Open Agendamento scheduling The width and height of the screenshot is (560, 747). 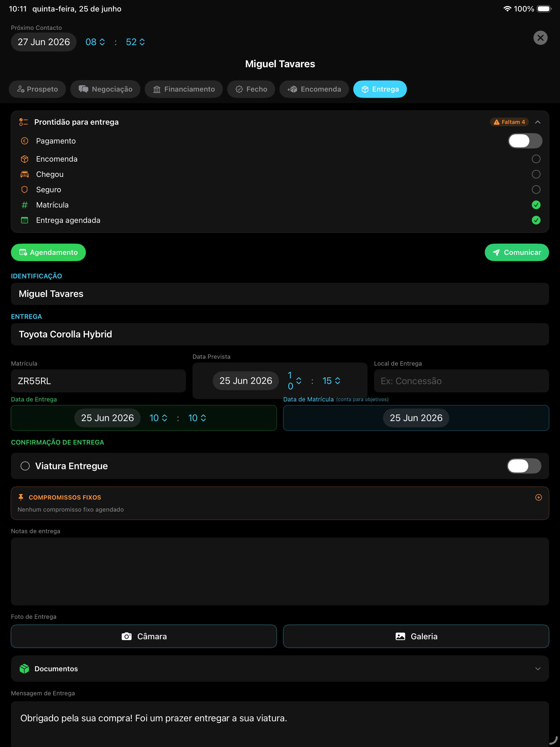click(x=48, y=252)
